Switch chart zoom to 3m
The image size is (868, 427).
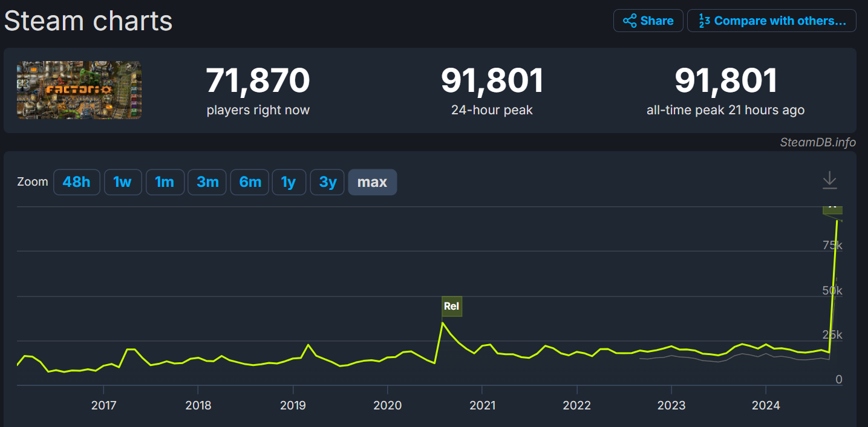[x=207, y=182]
